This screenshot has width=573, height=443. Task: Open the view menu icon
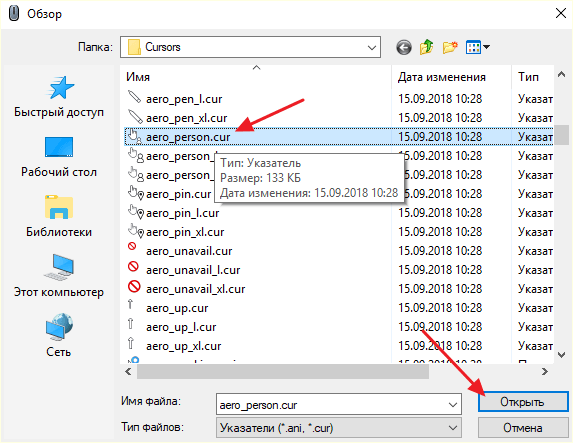[478, 47]
